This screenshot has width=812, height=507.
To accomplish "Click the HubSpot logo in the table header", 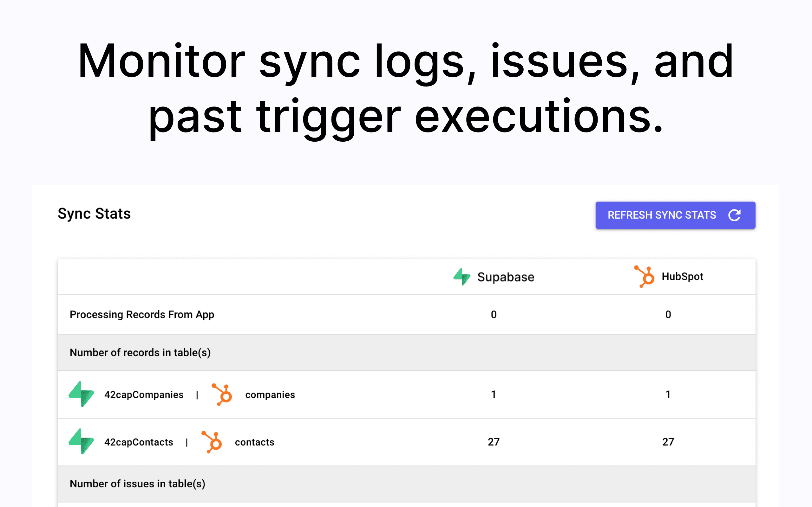I will [645, 276].
